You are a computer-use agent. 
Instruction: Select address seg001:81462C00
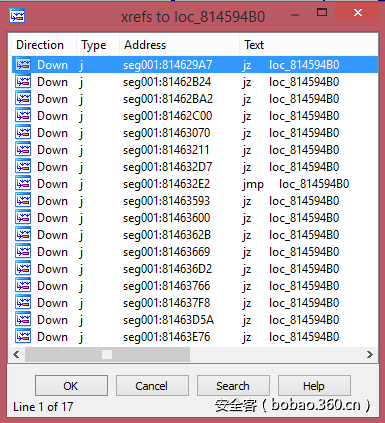pos(168,116)
